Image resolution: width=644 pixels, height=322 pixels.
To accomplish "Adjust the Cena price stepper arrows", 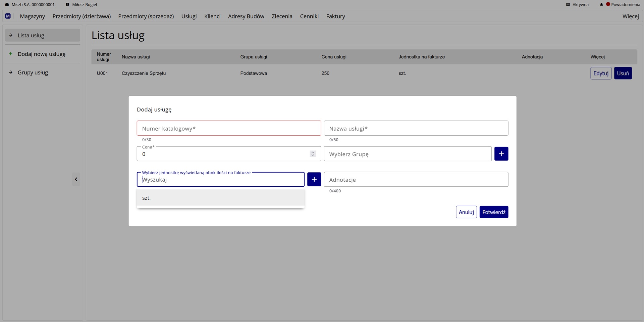I will (x=313, y=154).
